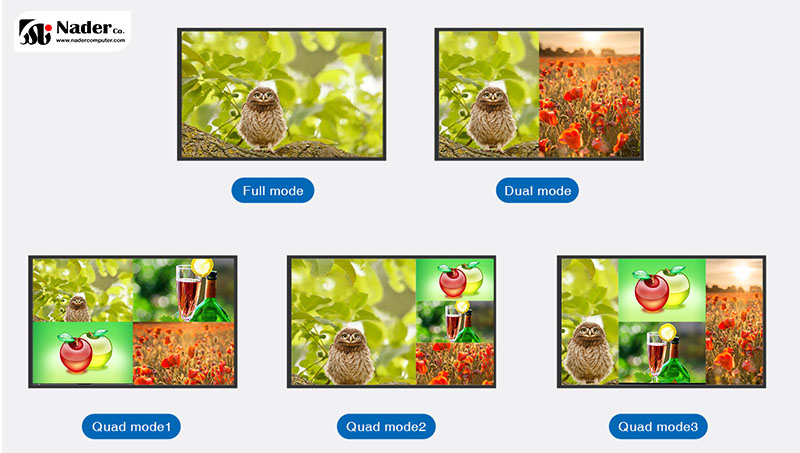Select the Full mode button

272,190
